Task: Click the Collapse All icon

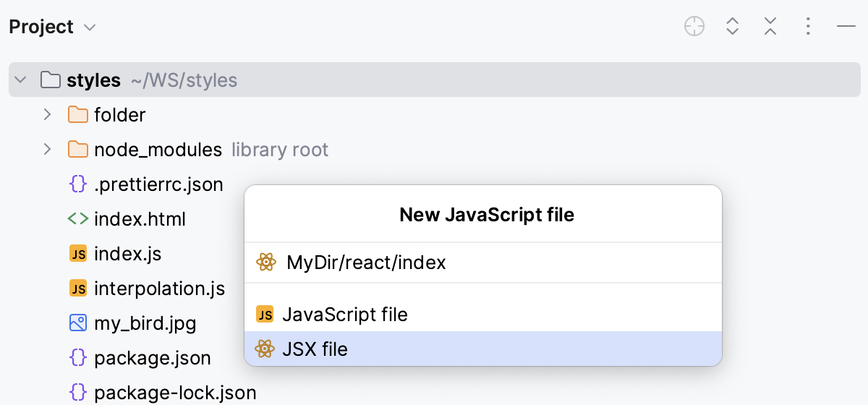Action: (770, 27)
